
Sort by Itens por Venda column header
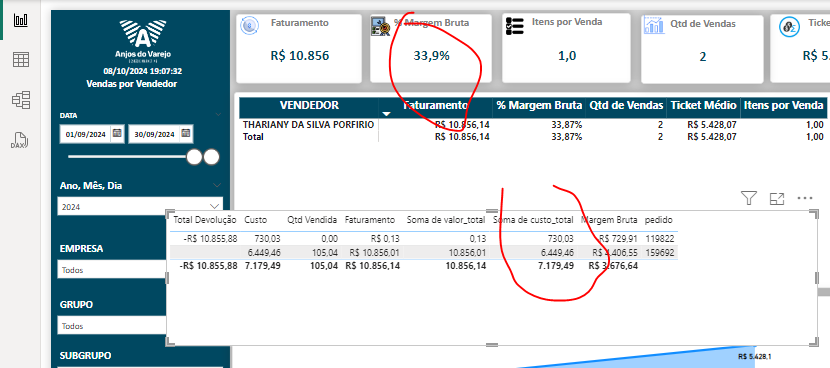(x=783, y=105)
